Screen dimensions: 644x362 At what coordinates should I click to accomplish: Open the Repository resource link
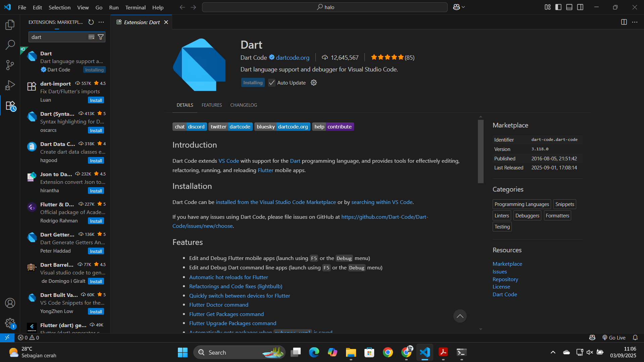(505, 279)
